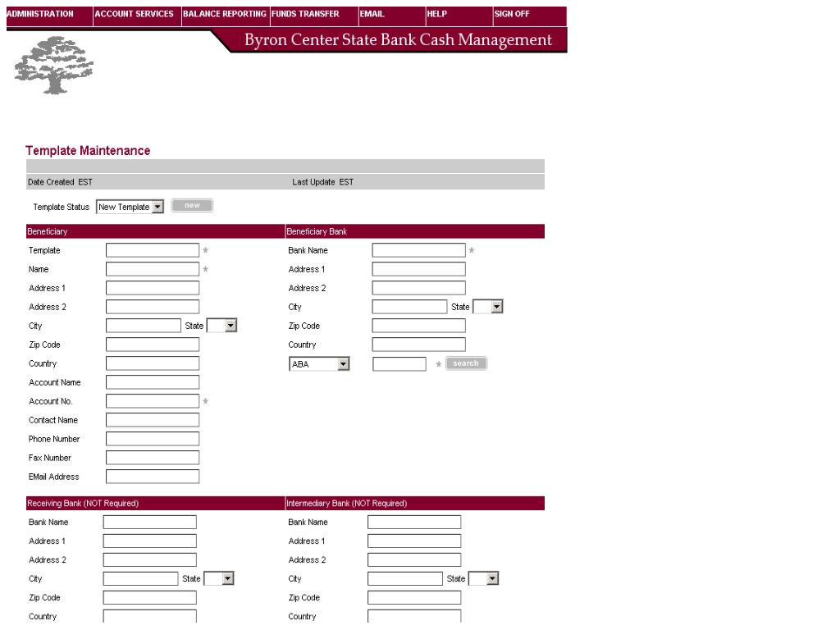Viewport: 840px width, 630px height.
Task: Expand the Receiving Bank State dropdown
Action: [219, 578]
